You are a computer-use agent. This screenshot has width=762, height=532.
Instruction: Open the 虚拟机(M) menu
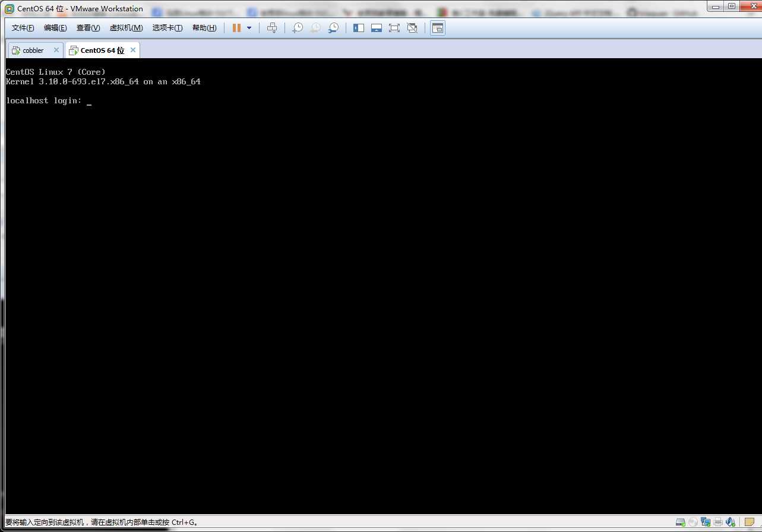pos(126,28)
